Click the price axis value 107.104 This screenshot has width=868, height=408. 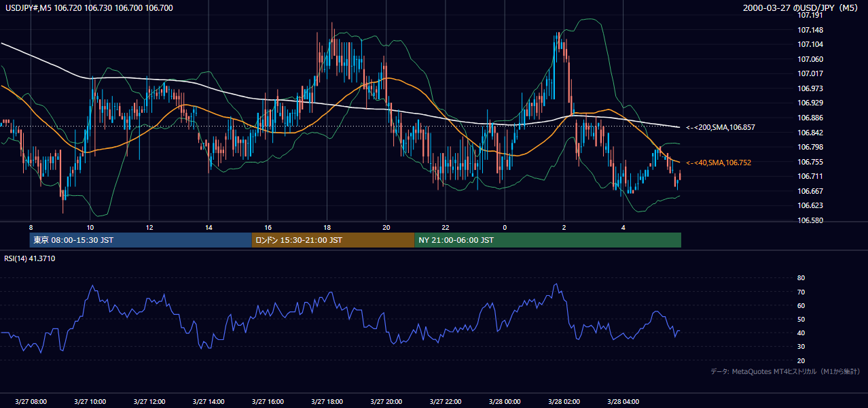[x=811, y=44]
